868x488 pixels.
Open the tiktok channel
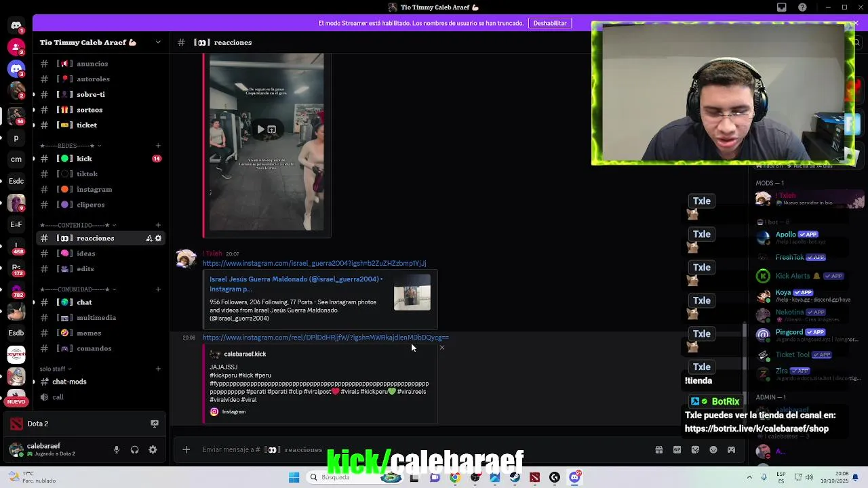(x=101, y=174)
